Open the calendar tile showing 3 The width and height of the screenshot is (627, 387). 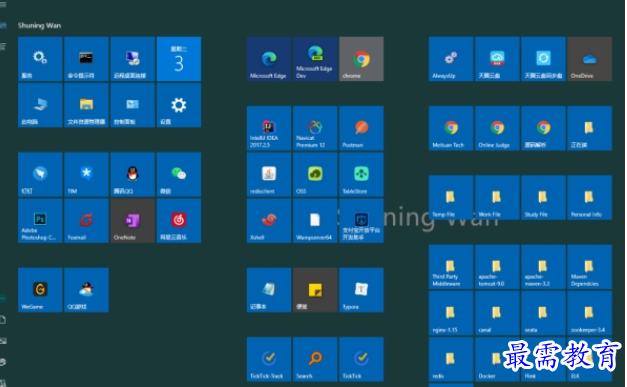pos(179,59)
